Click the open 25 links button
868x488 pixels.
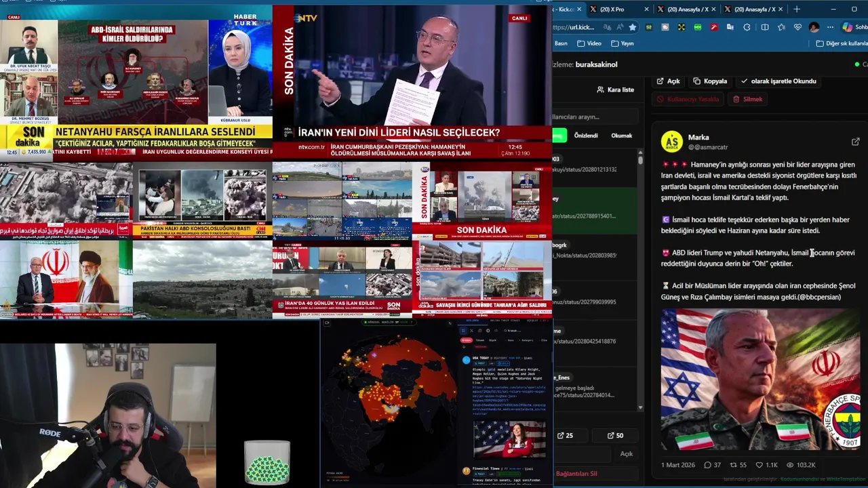[x=566, y=435]
